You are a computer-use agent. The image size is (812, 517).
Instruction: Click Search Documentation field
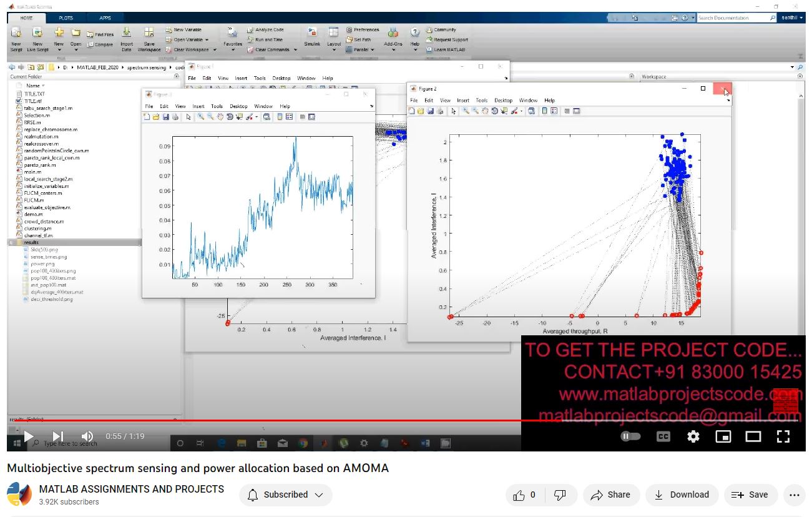pyautogui.click(x=736, y=18)
